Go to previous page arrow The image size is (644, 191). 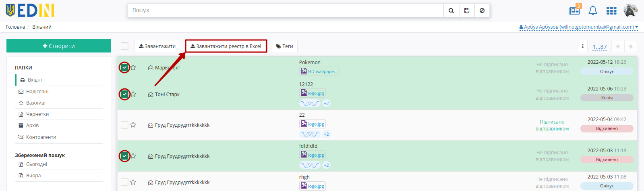pyautogui.click(x=618, y=46)
